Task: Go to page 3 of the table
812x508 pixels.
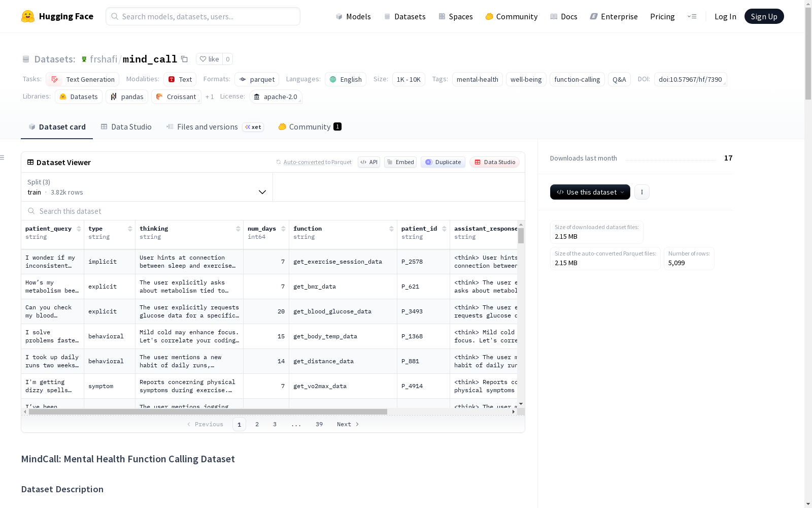Action: pyautogui.click(x=275, y=424)
